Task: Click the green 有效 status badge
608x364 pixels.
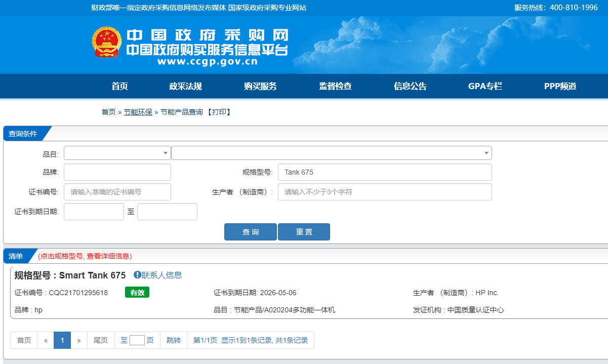Action: pyautogui.click(x=137, y=293)
